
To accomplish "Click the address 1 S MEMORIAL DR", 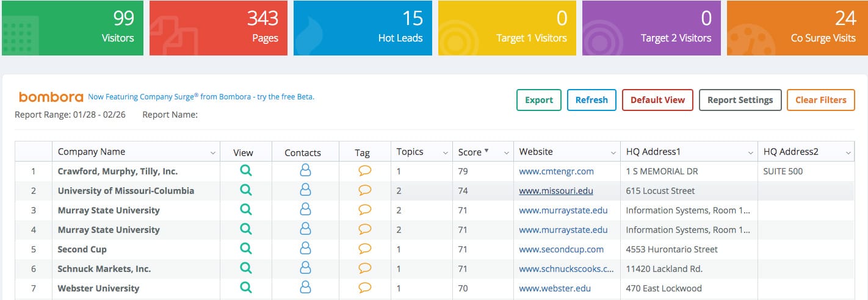I will [662, 171].
